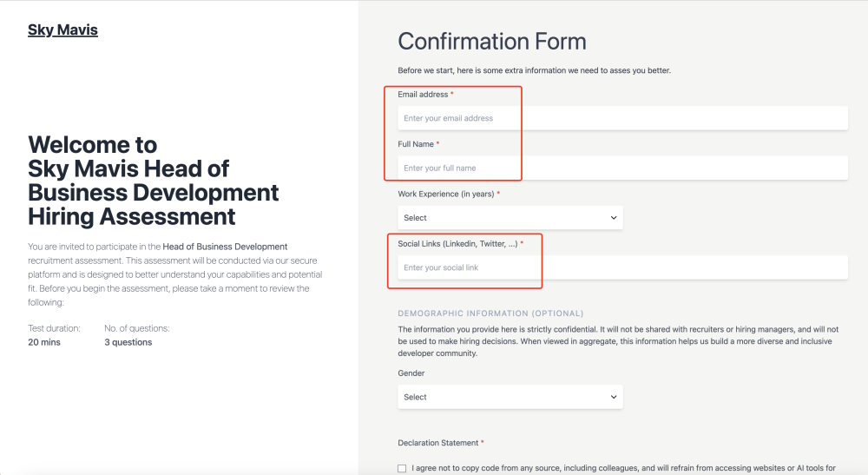Click the Social Links field label
Screen dimensions: 868x475
[457, 244]
